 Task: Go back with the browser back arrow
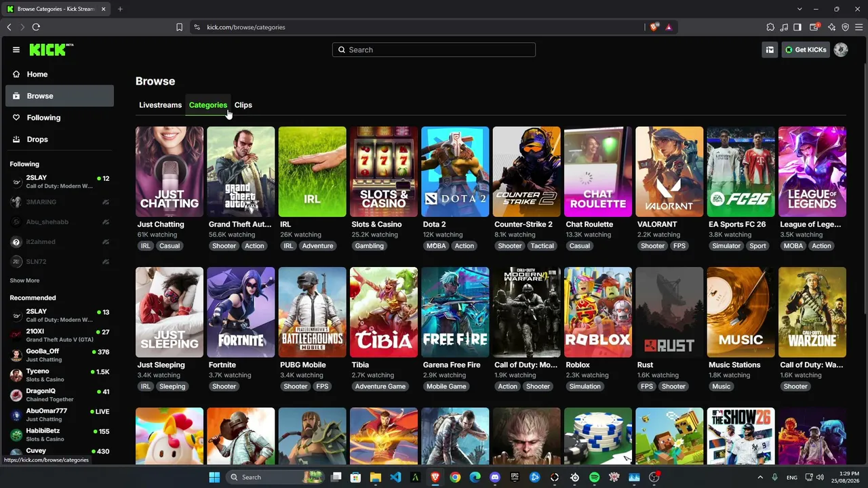(9, 27)
